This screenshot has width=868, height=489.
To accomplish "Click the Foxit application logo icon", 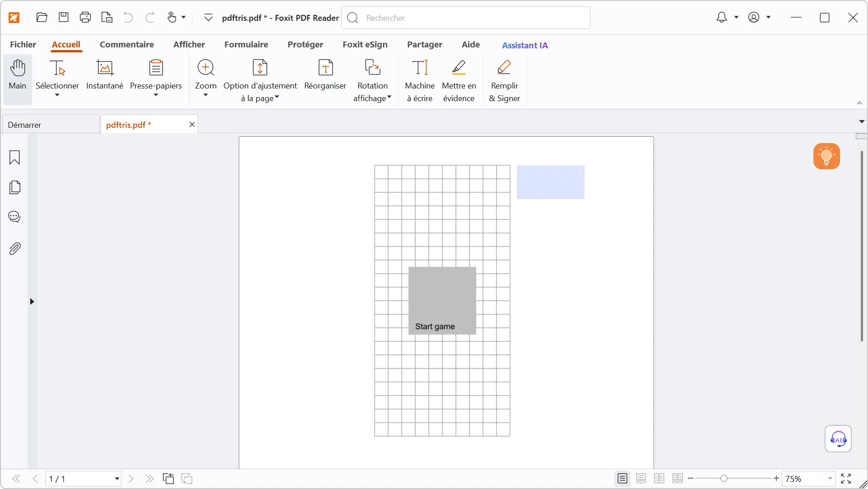I will pos(14,18).
